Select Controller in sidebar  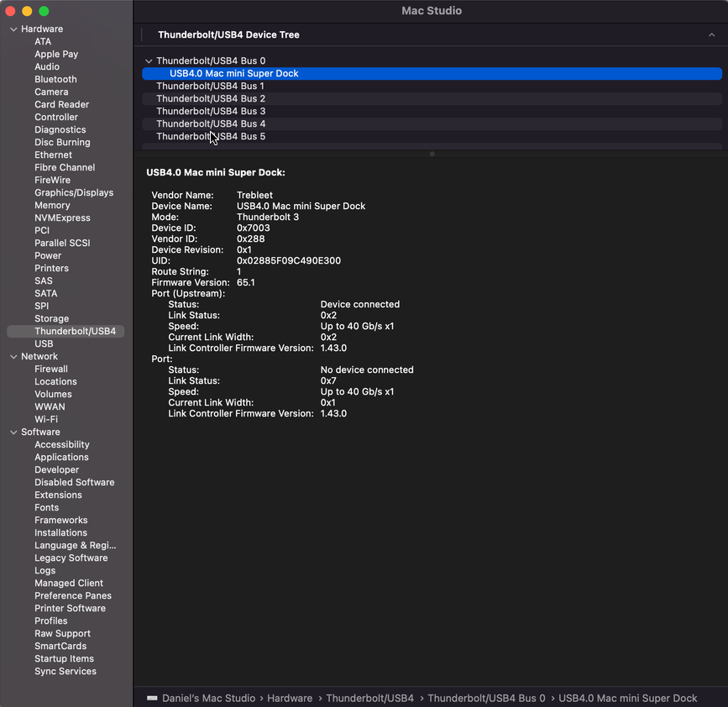56,117
